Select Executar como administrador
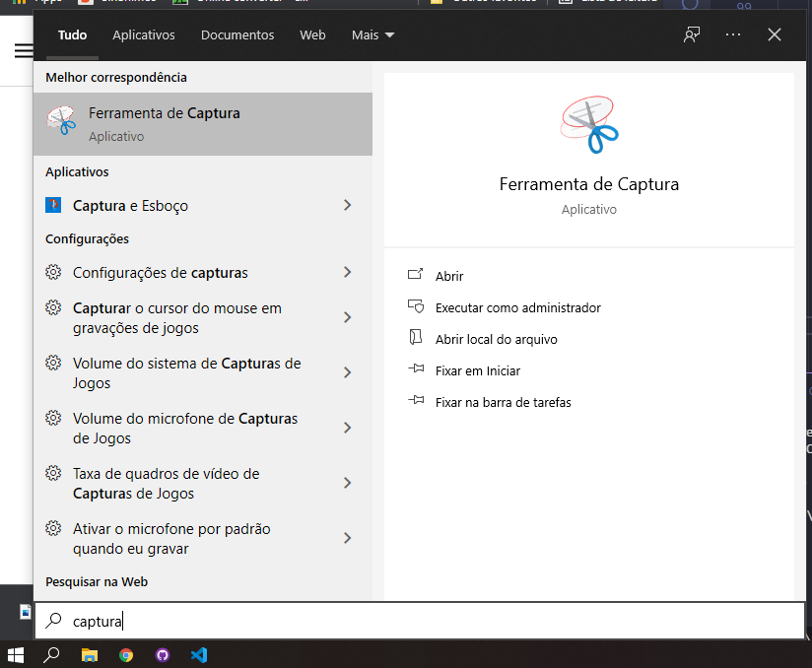 [518, 307]
